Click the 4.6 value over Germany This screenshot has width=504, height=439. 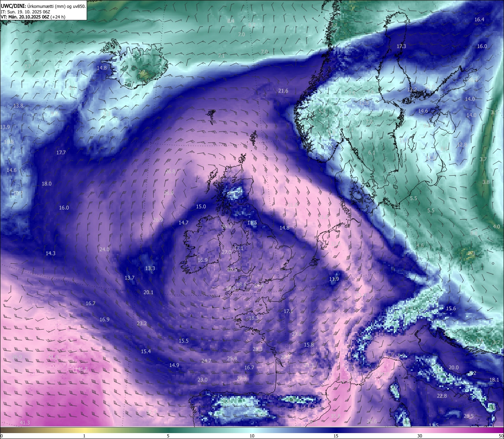point(420,245)
